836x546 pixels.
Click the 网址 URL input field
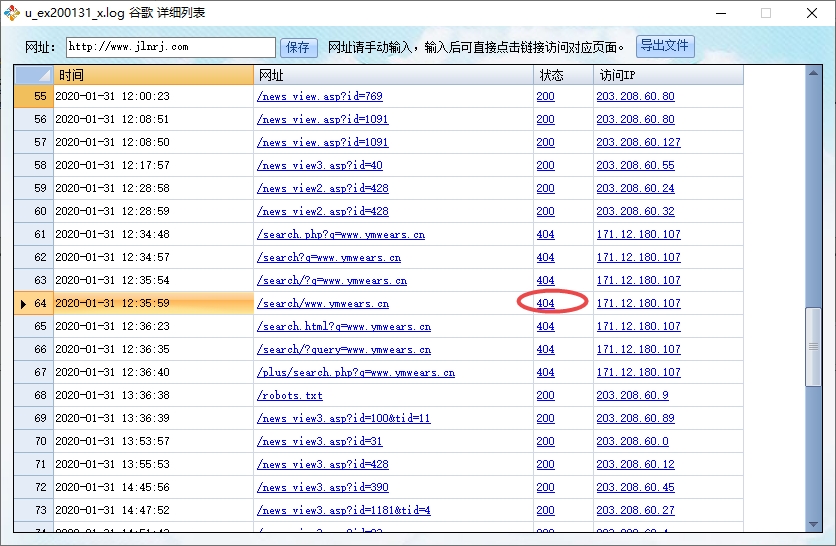point(170,47)
